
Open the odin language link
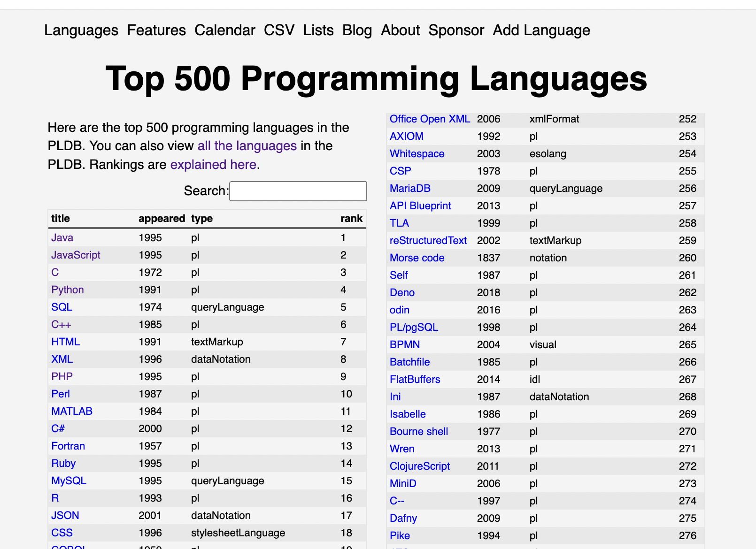400,310
